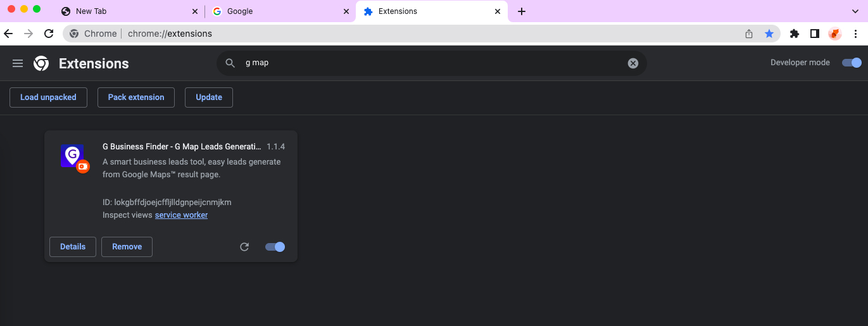Reload the current page
This screenshot has height=326, width=868.
tap(48, 34)
